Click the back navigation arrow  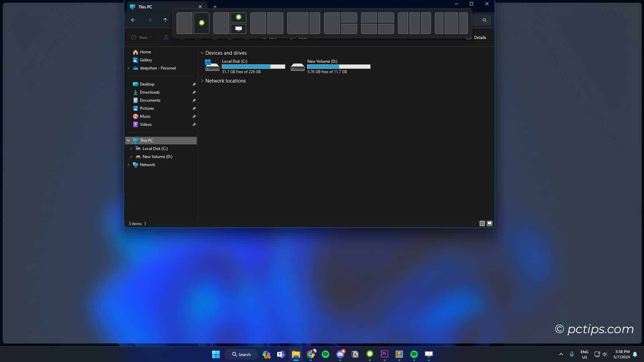[x=133, y=20]
